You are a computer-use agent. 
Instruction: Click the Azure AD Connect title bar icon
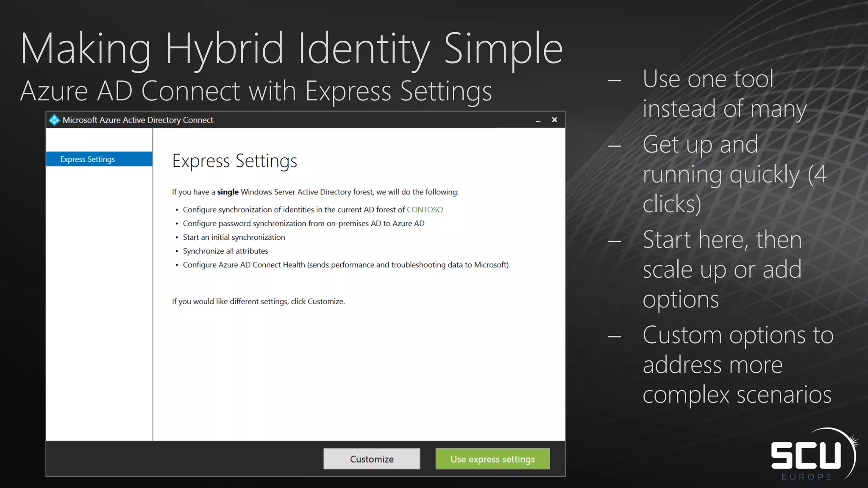pyautogui.click(x=54, y=120)
